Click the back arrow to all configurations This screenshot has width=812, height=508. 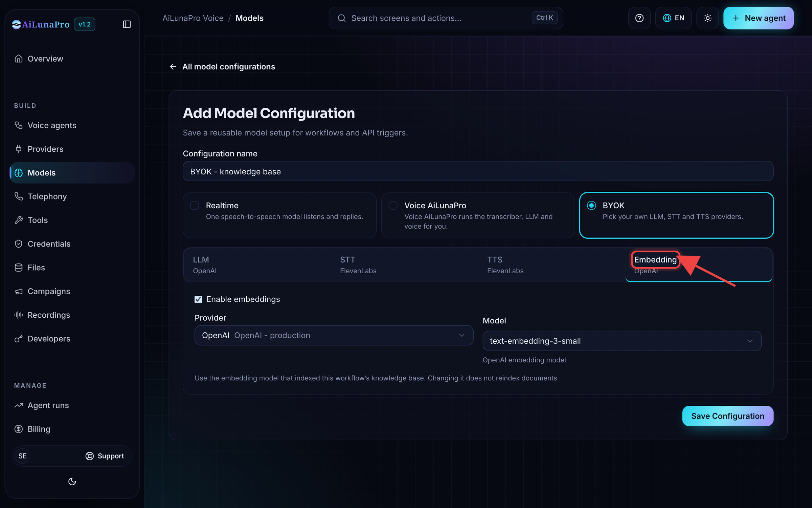(173, 67)
